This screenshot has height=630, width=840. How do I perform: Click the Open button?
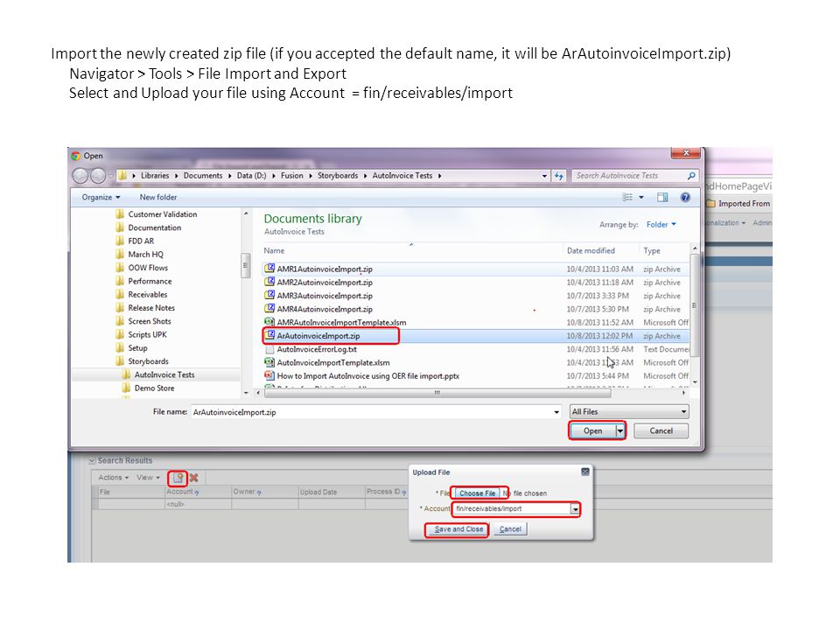click(592, 430)
